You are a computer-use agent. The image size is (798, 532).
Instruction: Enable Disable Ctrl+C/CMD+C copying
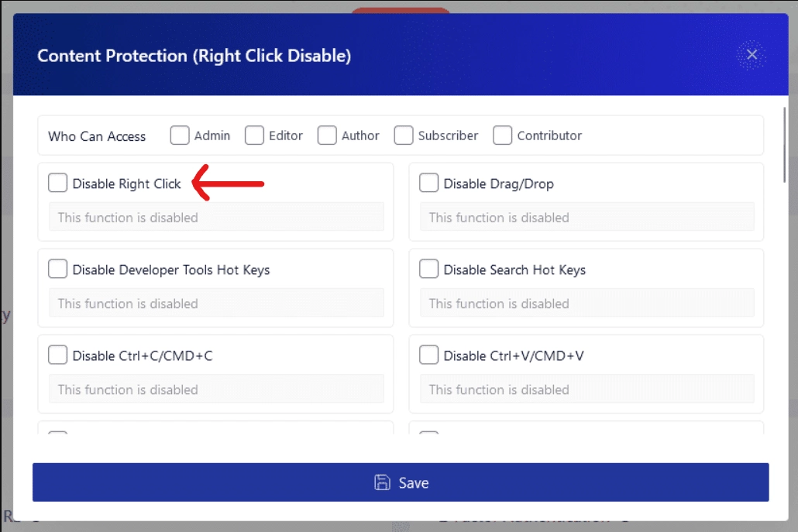tap(57, 355)
